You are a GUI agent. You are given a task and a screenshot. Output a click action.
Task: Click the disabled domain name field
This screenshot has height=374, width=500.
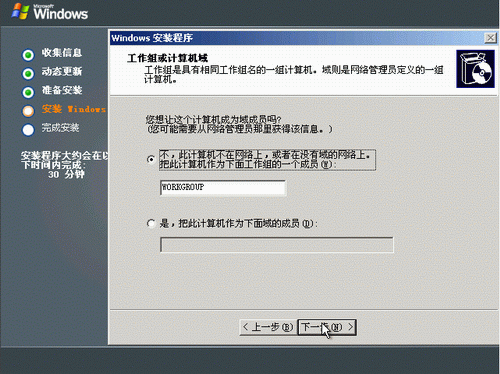click(277, 245)
